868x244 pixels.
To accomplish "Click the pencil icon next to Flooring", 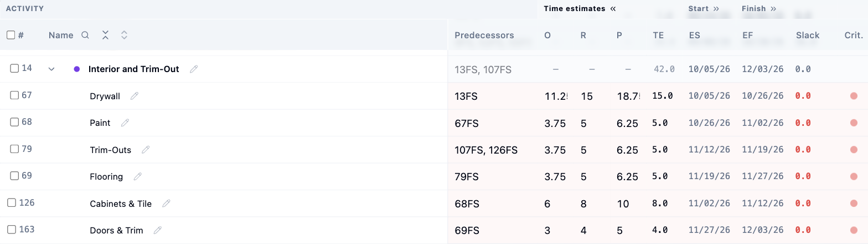I will click(x=138, y=176).
